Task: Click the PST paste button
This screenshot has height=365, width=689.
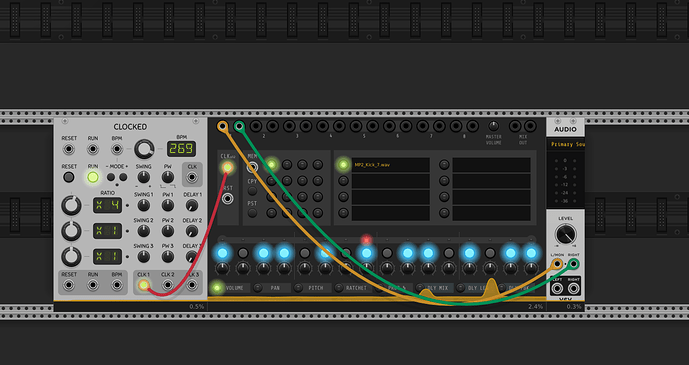Action: pyautogui.click(x=252, y=213)
